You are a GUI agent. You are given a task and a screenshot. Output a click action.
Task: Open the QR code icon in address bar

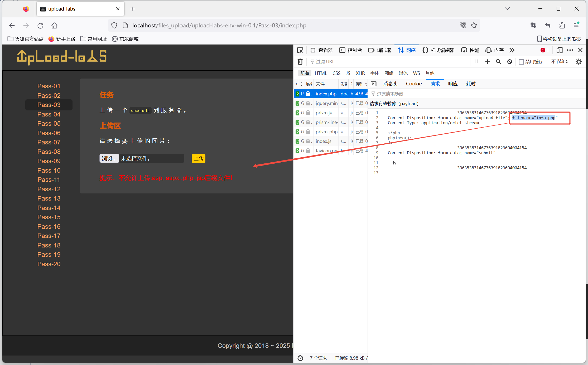click(463, 26)
